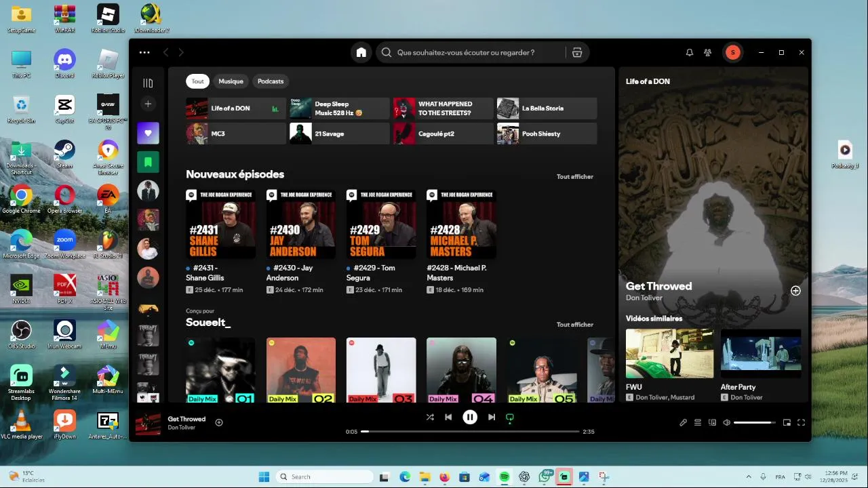
Task: Open the MC3 shortcut
Action: 236,134
